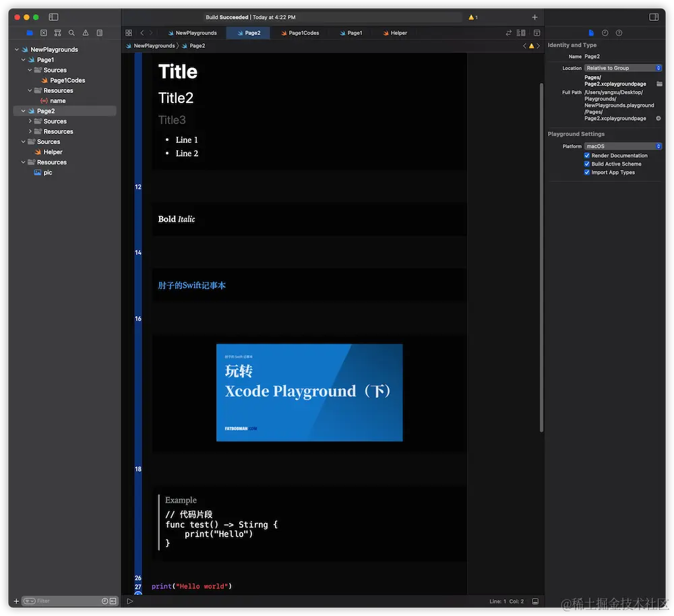This screenshot has height=616, width=674.
Task: Add an editor on the right
Action: 537,32
